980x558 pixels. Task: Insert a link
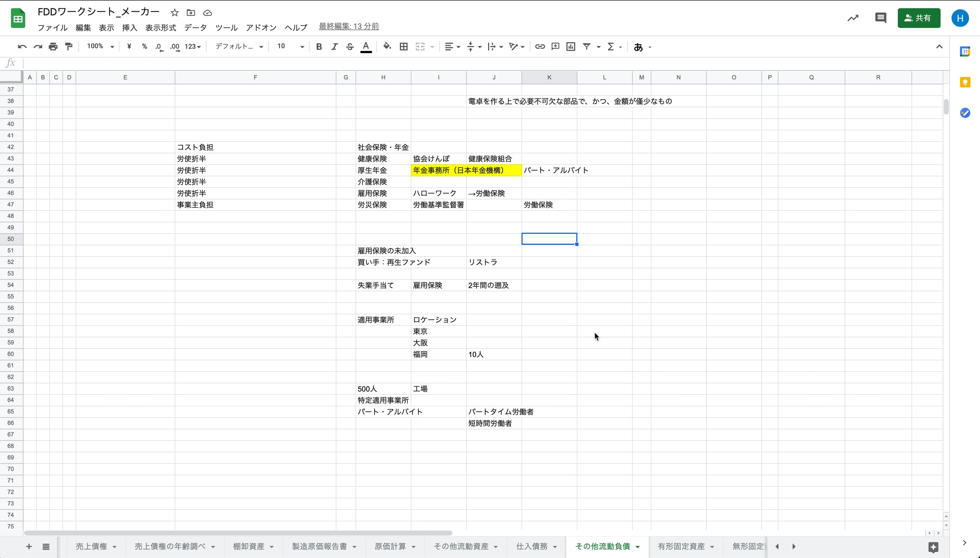tap(539, 46)
